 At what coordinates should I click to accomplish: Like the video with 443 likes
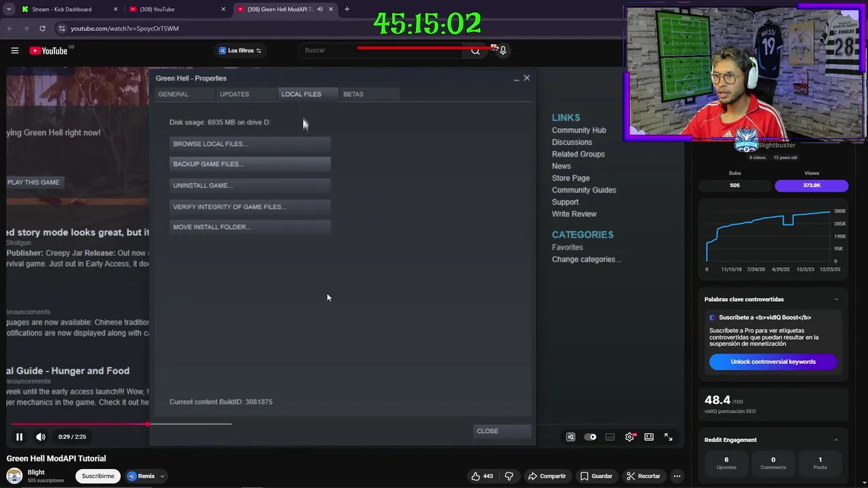(482, 476)
